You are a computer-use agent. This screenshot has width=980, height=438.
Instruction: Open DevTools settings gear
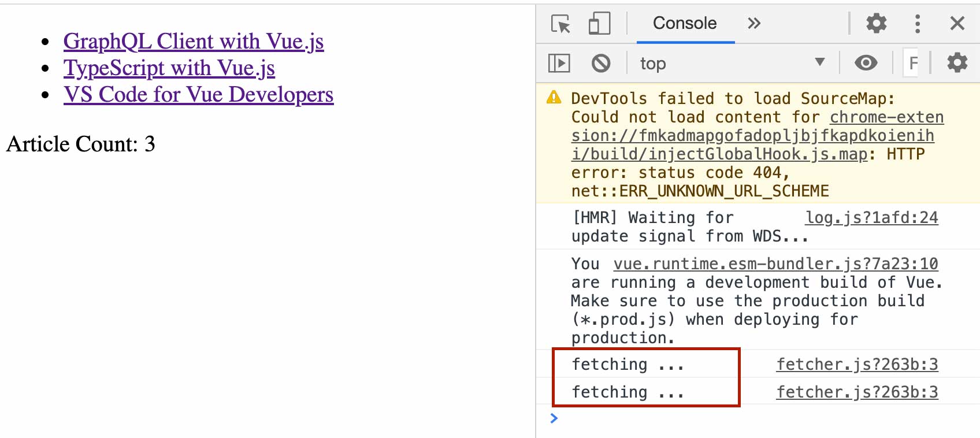click(x=876, y=24)
